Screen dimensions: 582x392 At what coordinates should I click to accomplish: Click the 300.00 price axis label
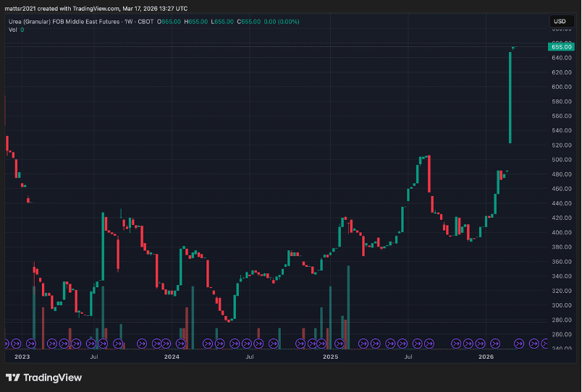(x=562, y=305)
